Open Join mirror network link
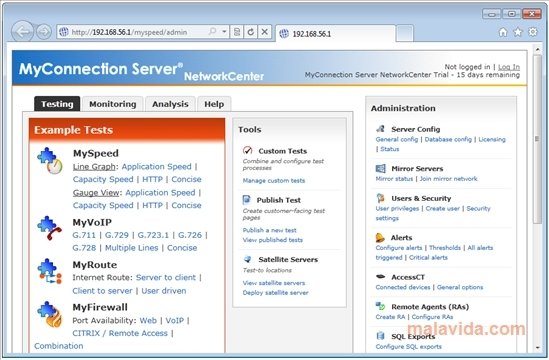549x360 pixels. point(449,179)
